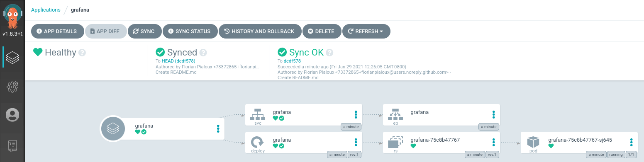Screen dimensions: 644x162
Task: Click sync check icon on deploy node
Action: 281,146
